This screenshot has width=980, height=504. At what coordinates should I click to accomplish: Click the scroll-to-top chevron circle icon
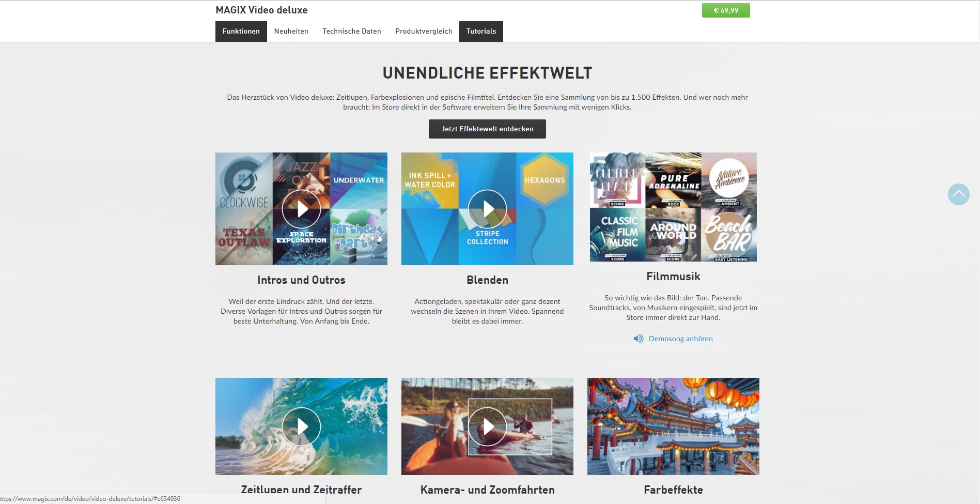pos(958,194)
